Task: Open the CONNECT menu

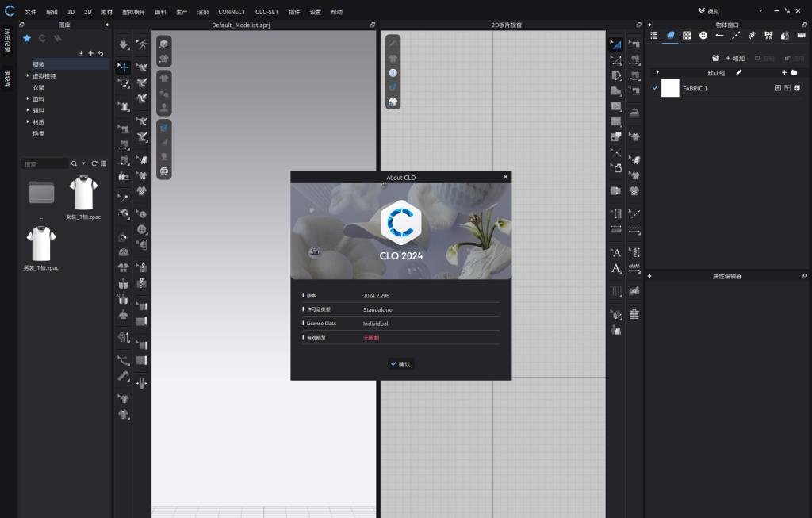Action: (232, 12)
